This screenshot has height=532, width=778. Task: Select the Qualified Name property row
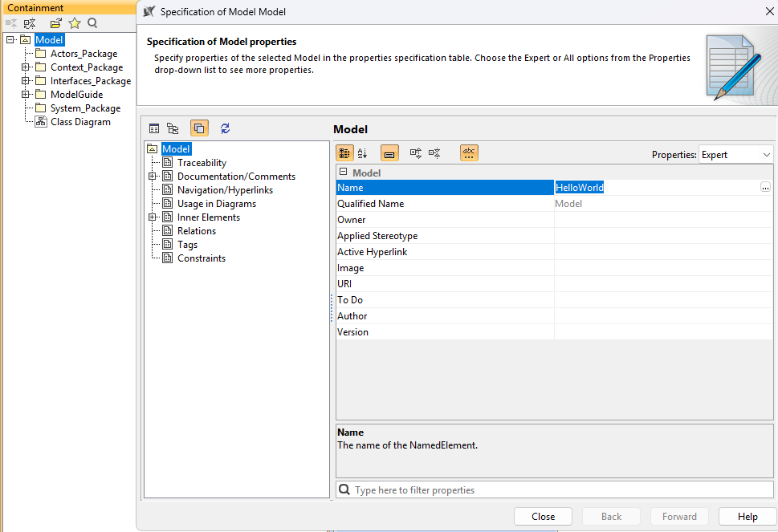pos(554,204)
